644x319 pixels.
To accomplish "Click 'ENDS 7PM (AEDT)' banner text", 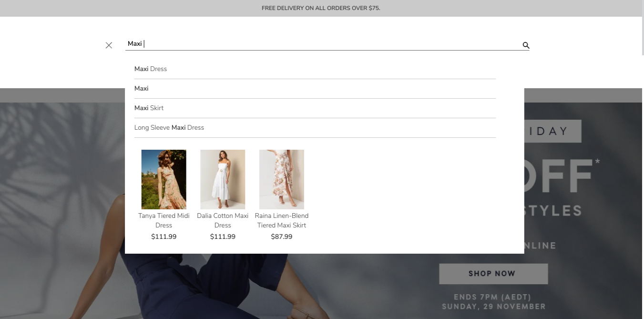I will pos(492,297).
